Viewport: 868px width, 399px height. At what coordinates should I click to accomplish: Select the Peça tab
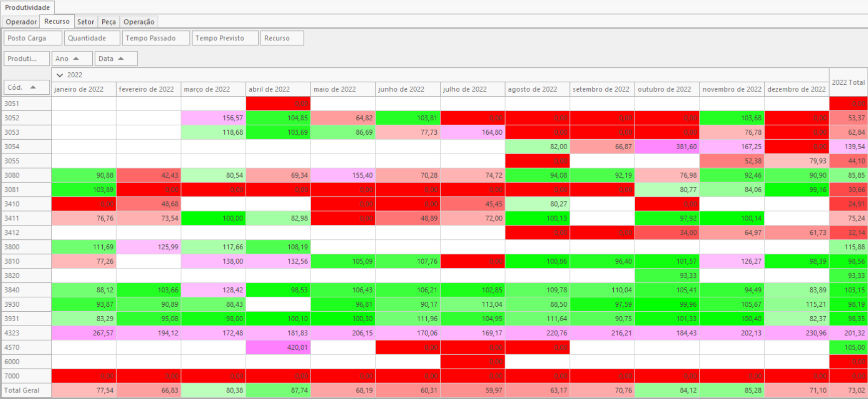(108, 22)
